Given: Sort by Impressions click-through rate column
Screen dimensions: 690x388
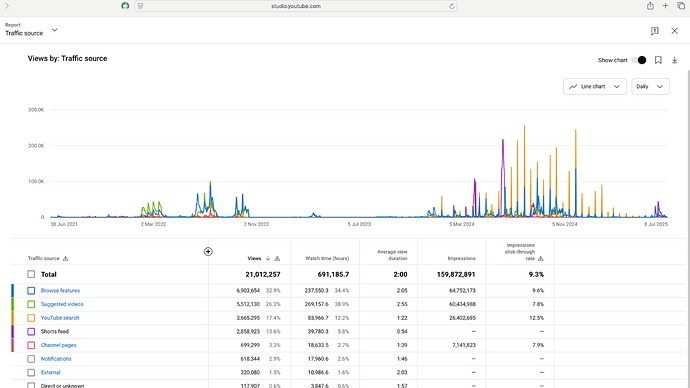Looking at the screenshot, I should (x=520, y=252).
